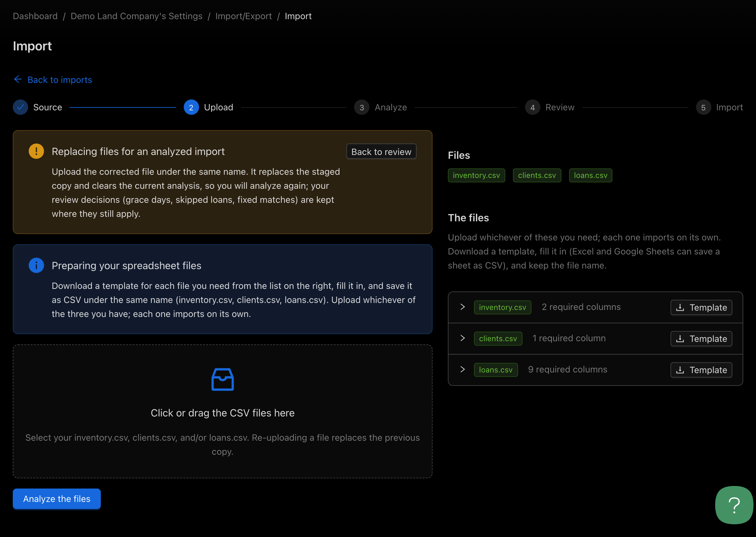Download the inventory.csv Template

(x=701, y=307)
